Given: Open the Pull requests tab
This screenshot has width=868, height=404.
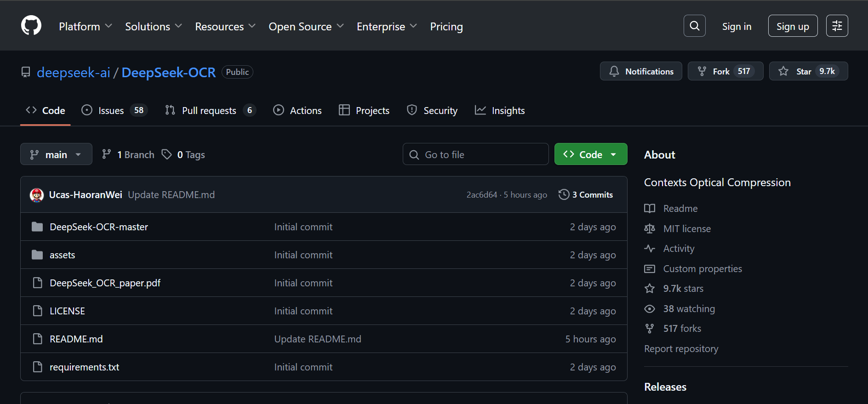Looking at the screenshot, I should pyautogui.click(x=211, y=110).
